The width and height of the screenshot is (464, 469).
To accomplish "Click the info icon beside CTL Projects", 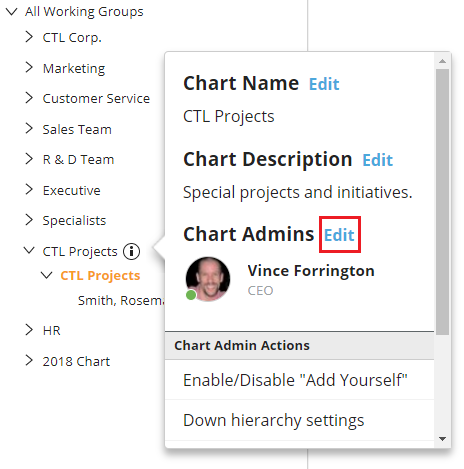I will 132,251.
